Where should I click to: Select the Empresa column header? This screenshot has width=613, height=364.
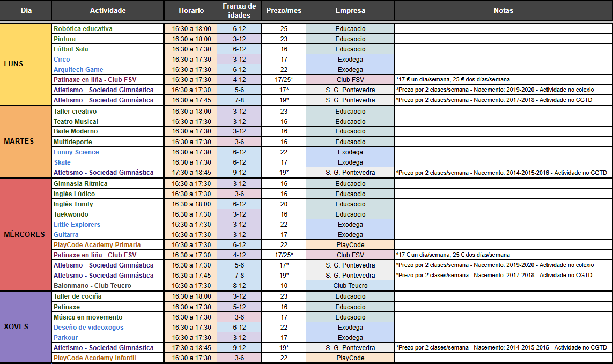tap(350, 11)
